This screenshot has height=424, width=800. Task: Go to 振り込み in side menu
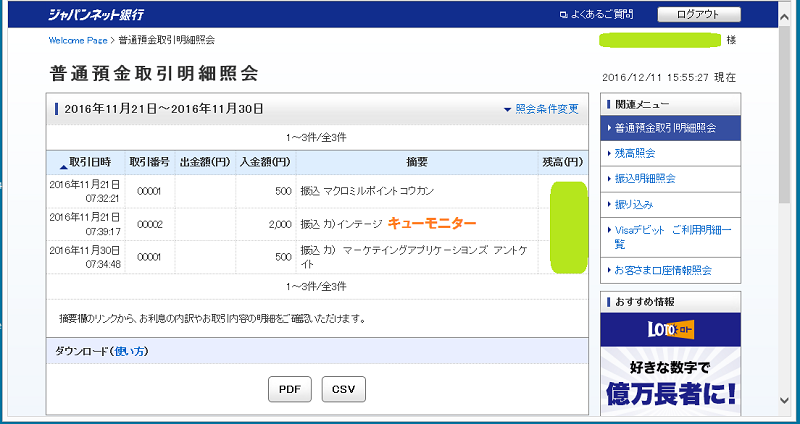634,204
